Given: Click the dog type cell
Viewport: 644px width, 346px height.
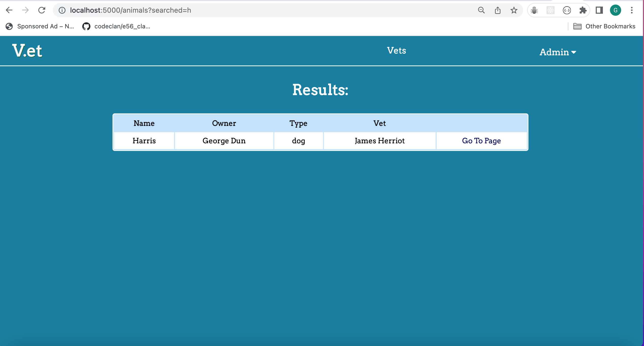Looking at the screenshot, I should coord(298,141).
